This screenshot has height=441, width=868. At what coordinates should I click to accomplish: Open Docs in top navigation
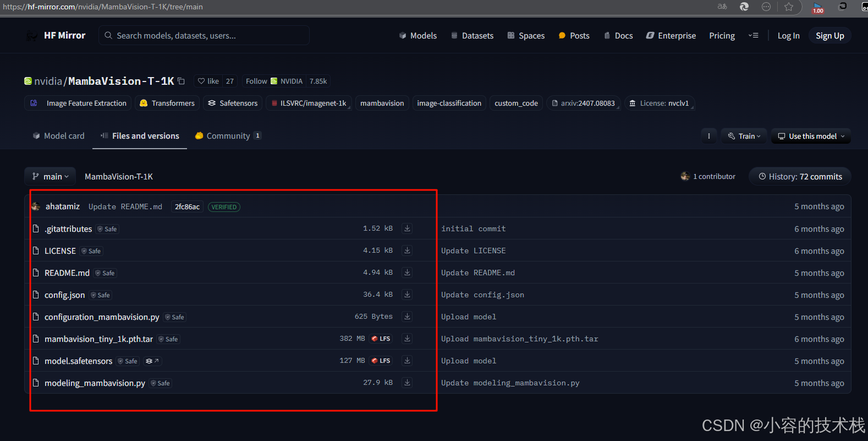point(618,35)
